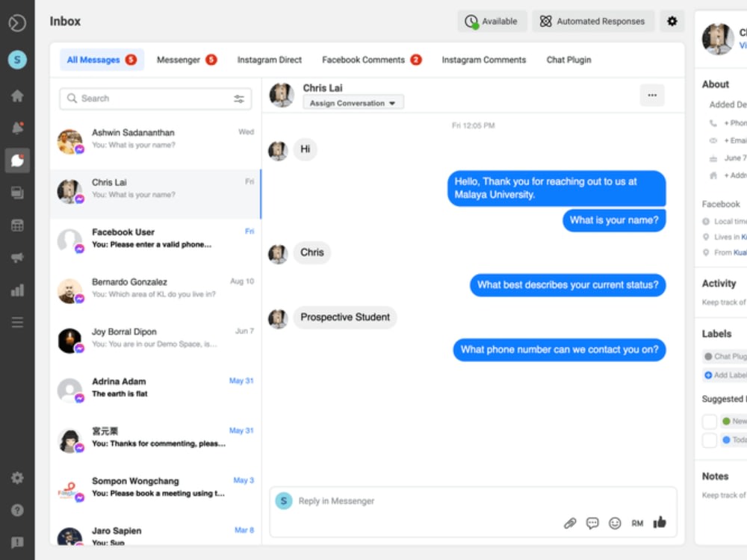Open the posts icon below Inbox

pyautogui.click(x=17, y=193)
